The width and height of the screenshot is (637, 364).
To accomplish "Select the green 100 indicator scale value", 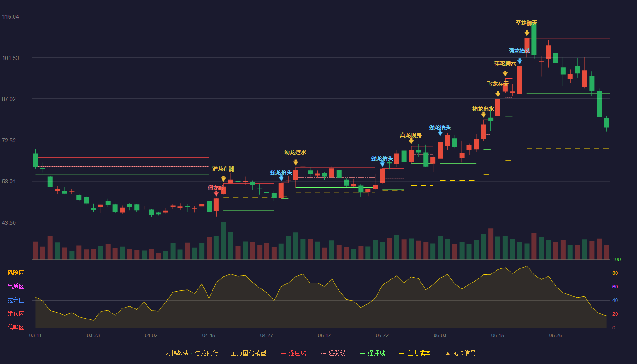I will click(617, 260).
